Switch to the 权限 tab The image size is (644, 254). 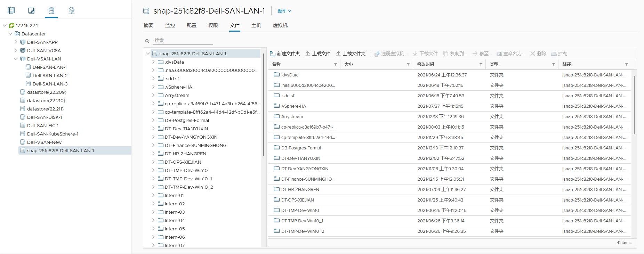[x=213, y=25]
